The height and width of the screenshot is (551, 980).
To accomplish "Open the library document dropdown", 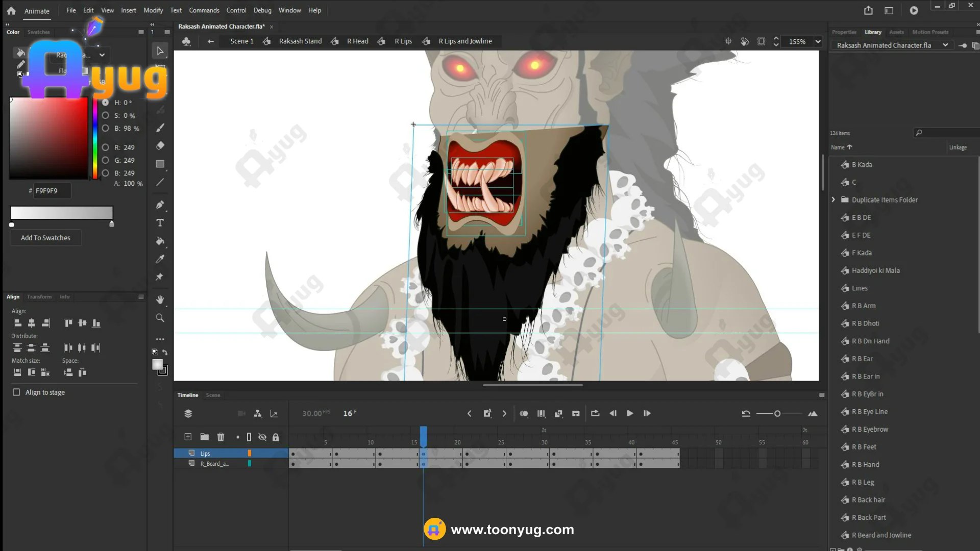I will click(945, 45).
